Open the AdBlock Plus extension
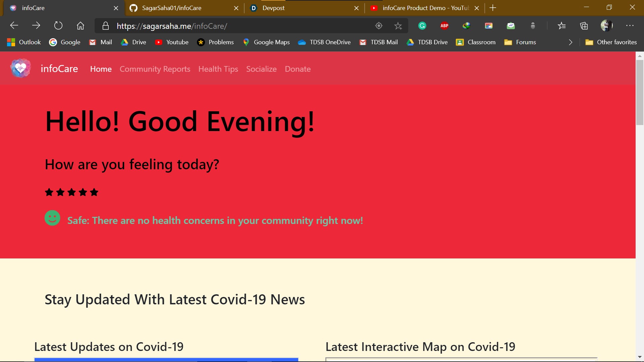Viewport: 644px width, 362px height. click(444, 26)
